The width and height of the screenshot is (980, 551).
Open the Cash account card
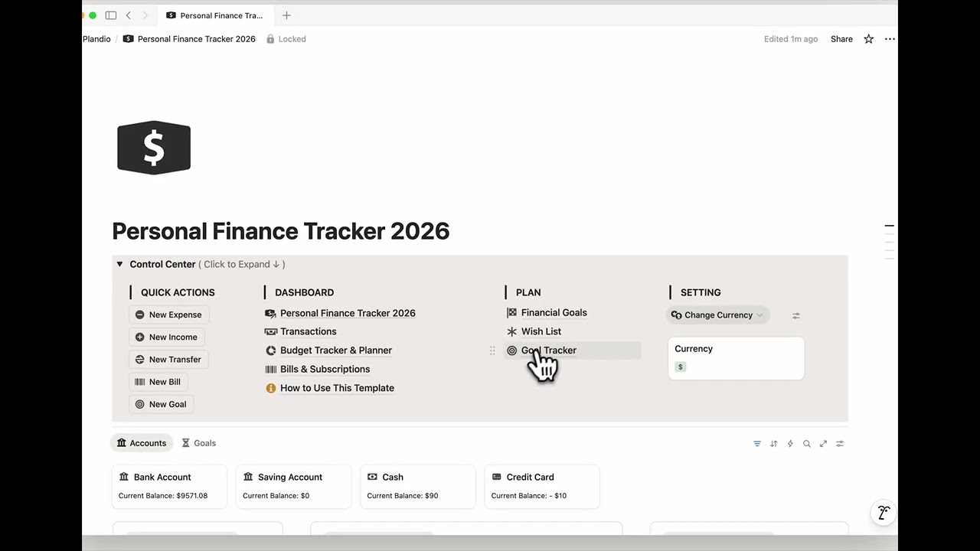pos(417,486)
